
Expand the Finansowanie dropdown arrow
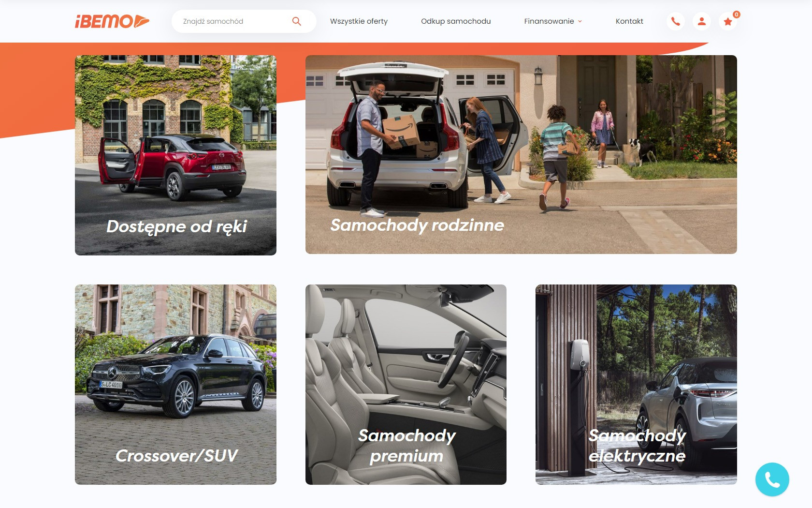pyautogui.click(x=580, y=21)
